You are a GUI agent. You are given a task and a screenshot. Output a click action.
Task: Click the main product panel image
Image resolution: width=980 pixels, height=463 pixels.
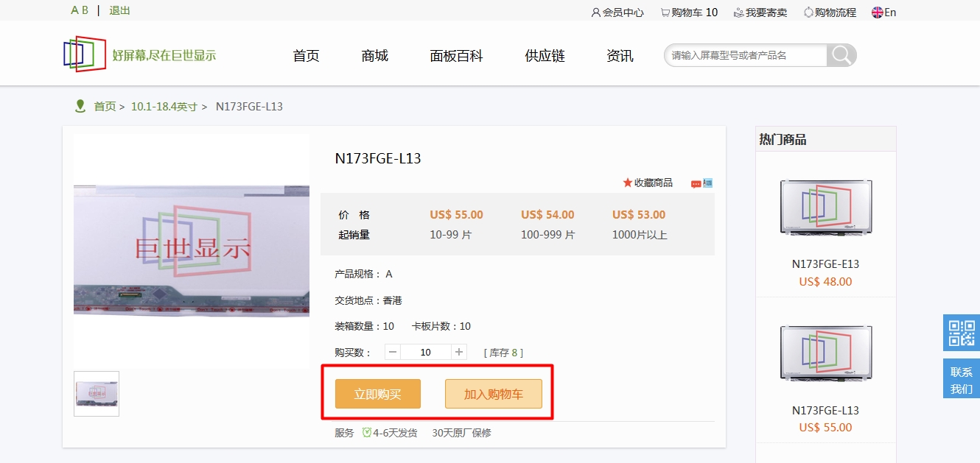[x=192, y=251]
